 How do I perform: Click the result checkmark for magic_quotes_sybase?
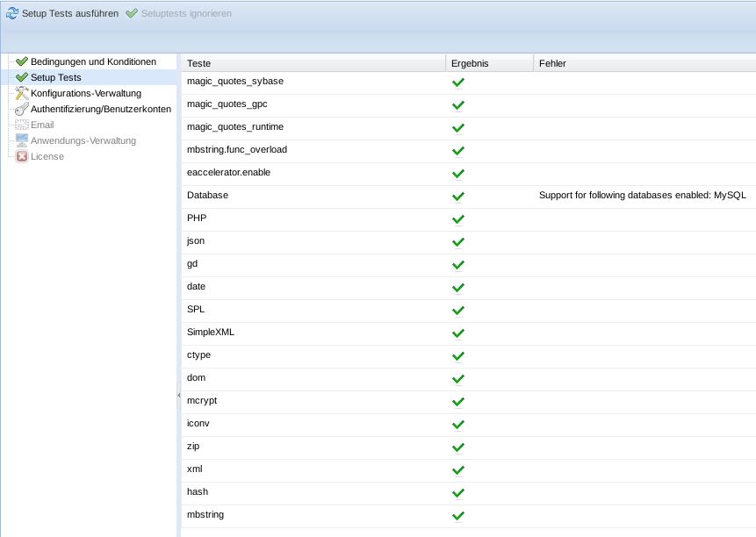point(458,82)
